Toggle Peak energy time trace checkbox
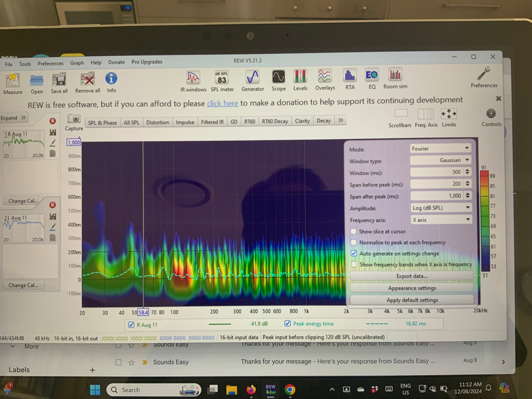 (287, 323)
